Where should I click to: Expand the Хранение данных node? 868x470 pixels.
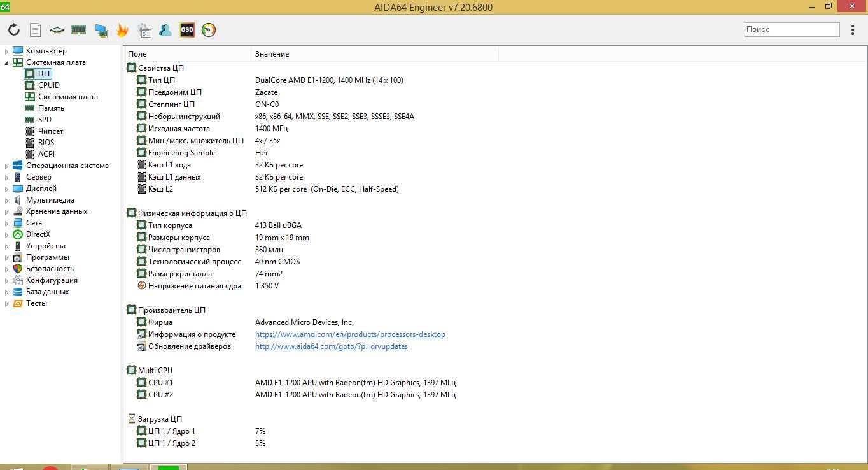tap(6, 211)
